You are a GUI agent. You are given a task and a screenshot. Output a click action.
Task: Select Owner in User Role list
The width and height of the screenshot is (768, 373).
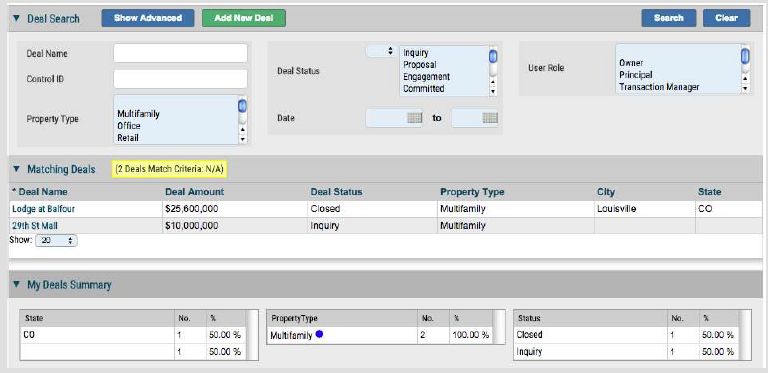(x=631, y=63)
